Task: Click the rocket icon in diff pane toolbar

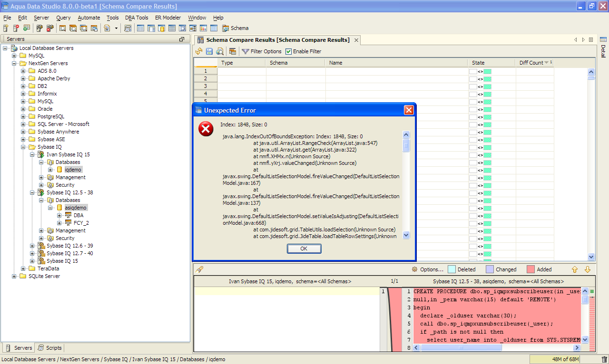Action: click(200, 269)
